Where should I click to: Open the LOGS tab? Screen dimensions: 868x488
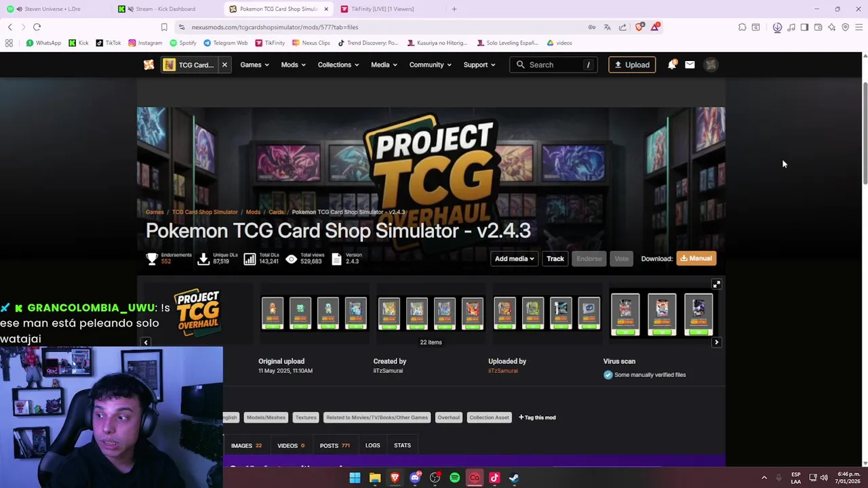[x=372, y=445]
